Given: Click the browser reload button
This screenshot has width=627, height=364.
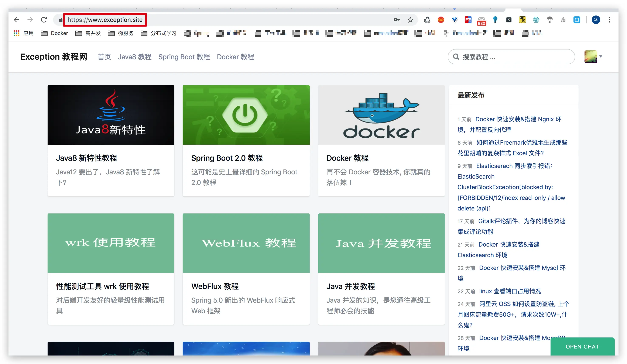Looking at the screenshot, I should point(44,20).
